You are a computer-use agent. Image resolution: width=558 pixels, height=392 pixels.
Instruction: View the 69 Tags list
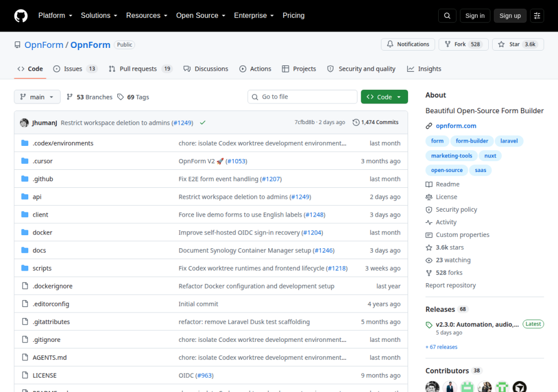(133, 97)
